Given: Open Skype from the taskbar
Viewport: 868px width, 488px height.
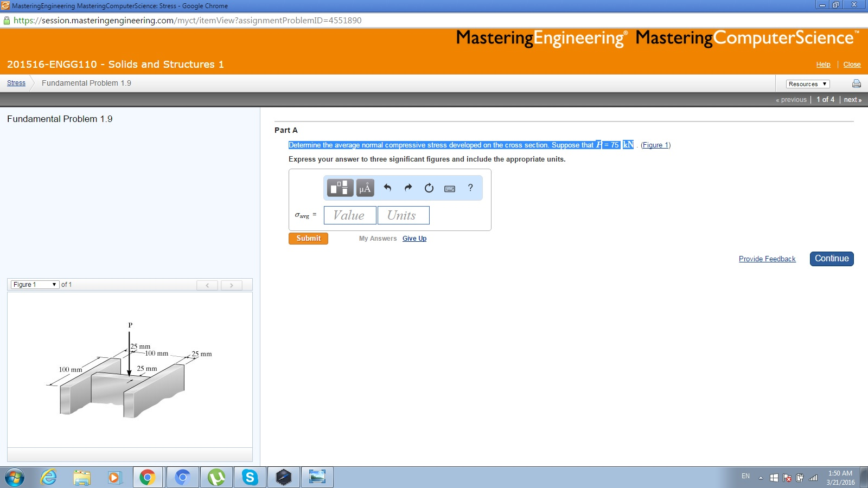Looking at the screenshot, I should (250, 477).
